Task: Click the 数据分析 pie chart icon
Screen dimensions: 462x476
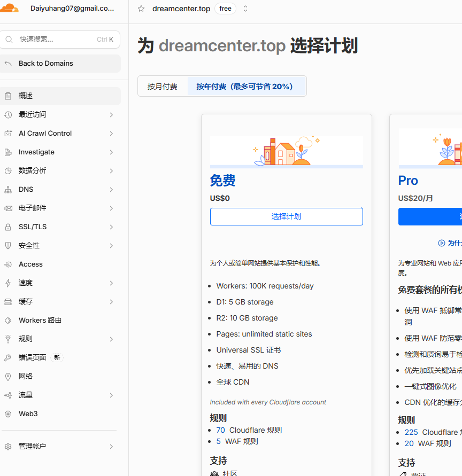Action: point(8,171)
